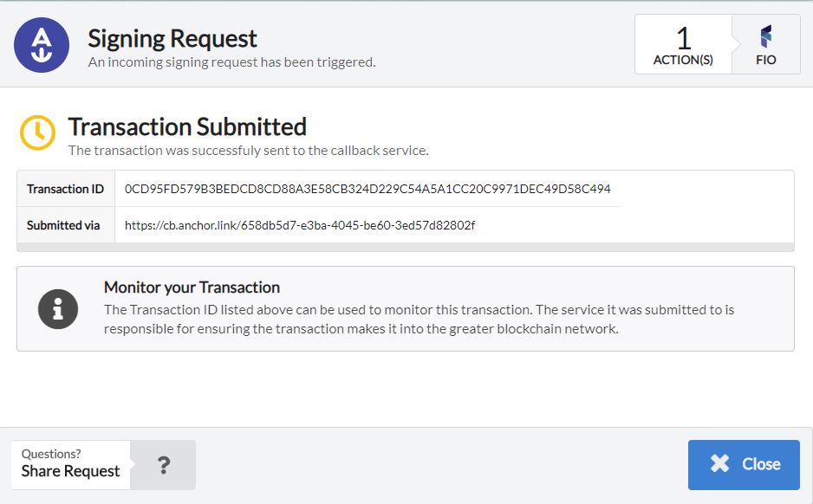This screenshot has width=813, height=504.
Task: Click the Anchor wallet logo icon
Action: click(x=42, y=45)
